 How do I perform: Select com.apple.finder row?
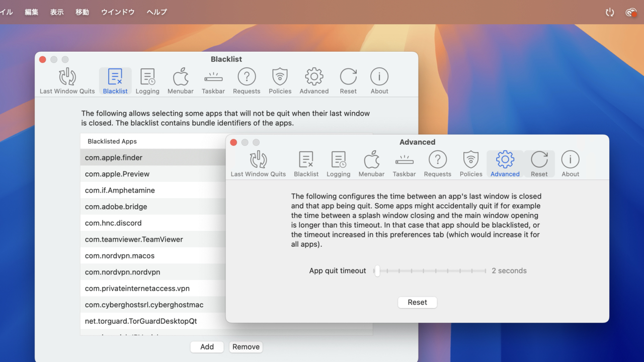click(x=153, y=157)
